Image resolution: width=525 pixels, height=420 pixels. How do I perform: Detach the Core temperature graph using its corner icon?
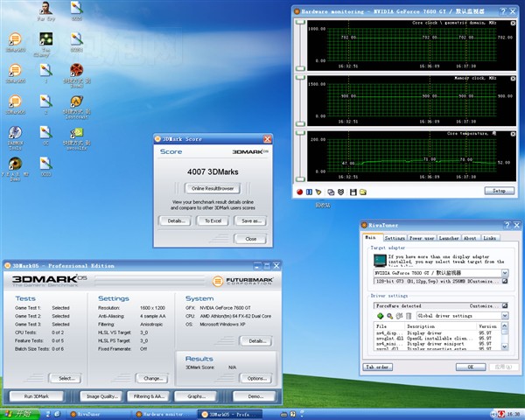click(513, 134)
